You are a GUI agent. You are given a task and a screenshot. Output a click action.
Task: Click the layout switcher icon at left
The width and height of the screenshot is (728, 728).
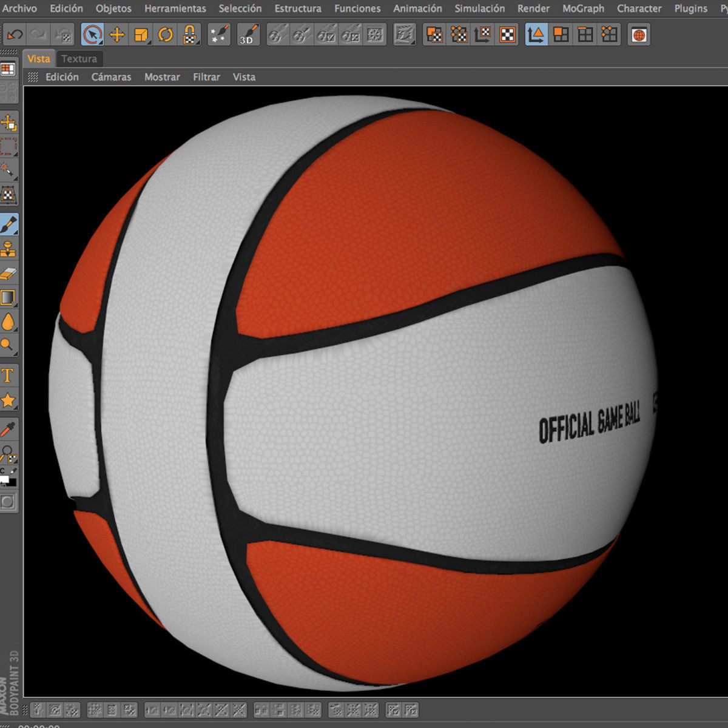click(x=8, y=70)
